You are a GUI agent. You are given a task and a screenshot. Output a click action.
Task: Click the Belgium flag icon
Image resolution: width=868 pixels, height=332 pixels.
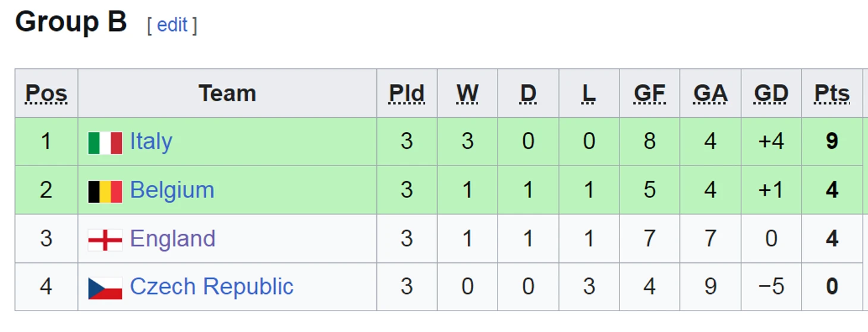point(105,192)
